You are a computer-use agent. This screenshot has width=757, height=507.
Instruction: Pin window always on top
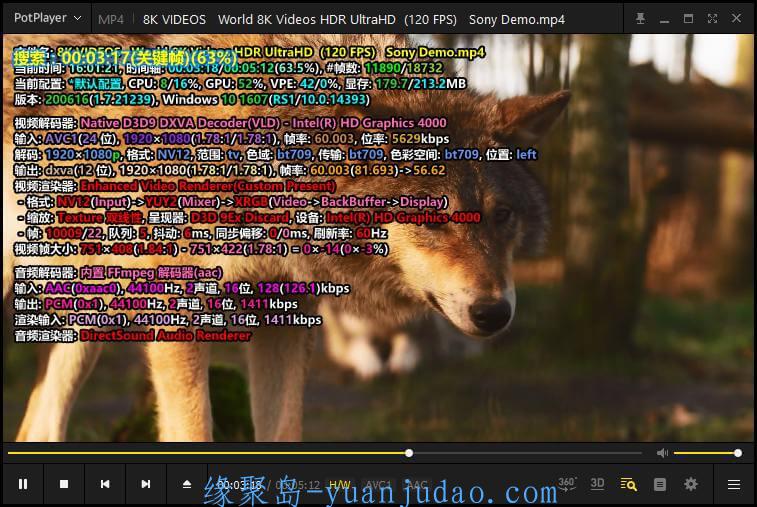tap(640, 19)
